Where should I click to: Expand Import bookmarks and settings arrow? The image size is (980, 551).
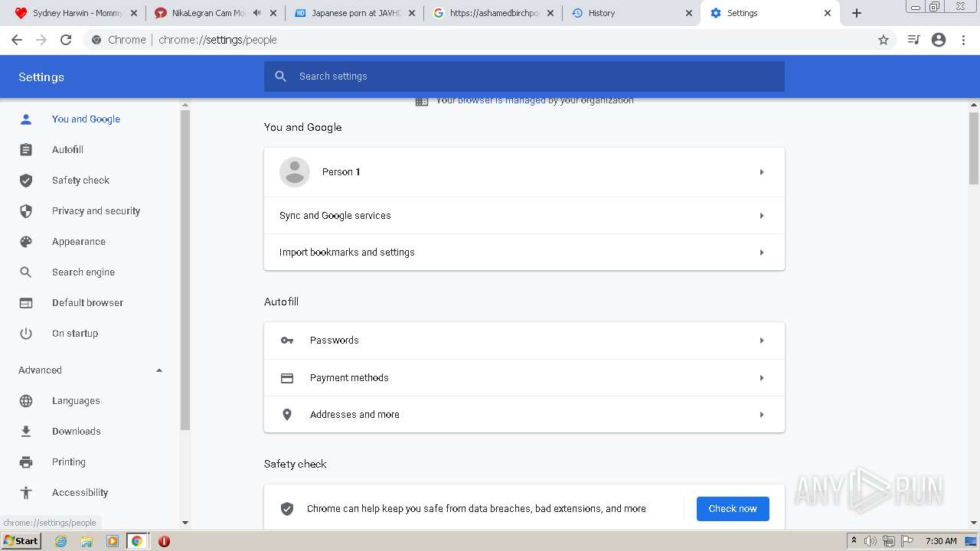762,253
